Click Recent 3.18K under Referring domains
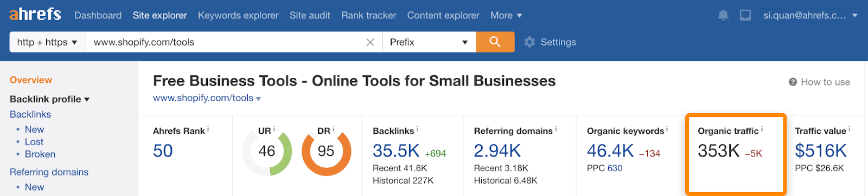This screenshot has height=196, width=868. 501,168
